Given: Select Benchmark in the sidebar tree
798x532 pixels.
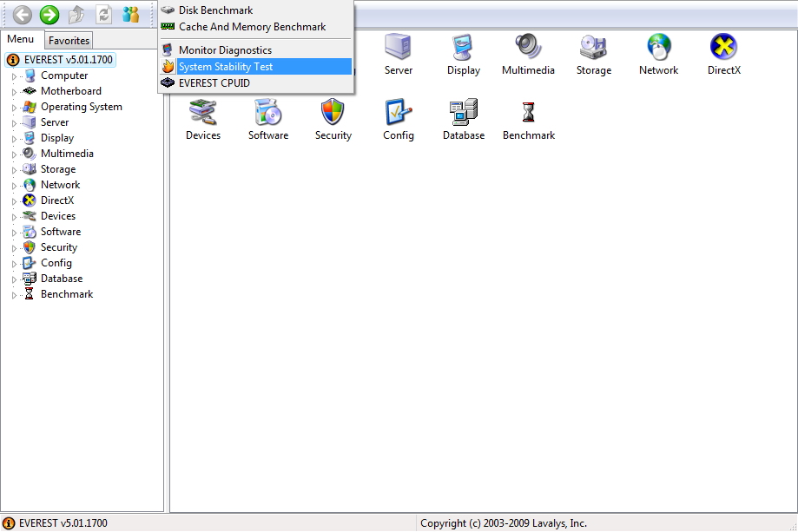Looking at the screenshot, I should tap(67, 294).
